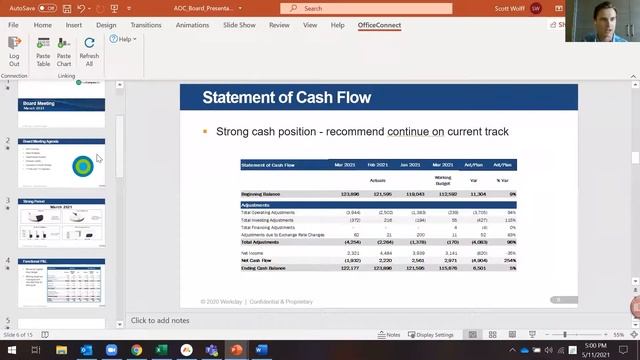Open the Help dropdown in ribbon
The height and width of the screenshot is (360, 640).
[123, 39]
